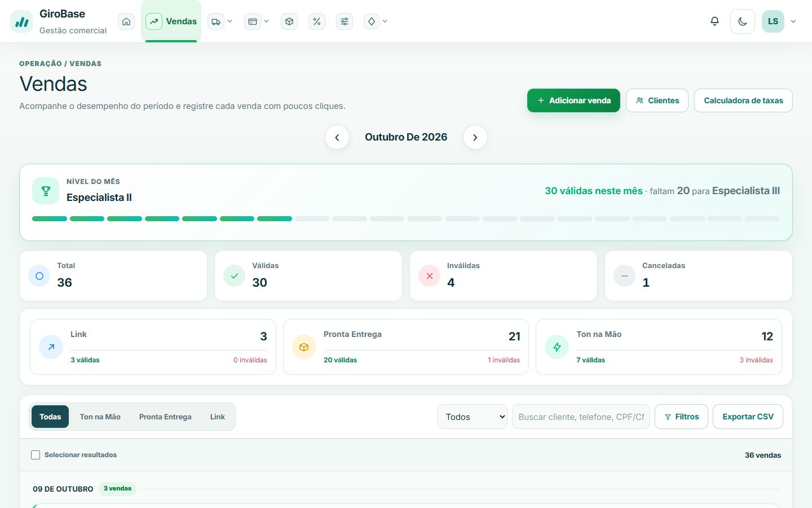The width and height of the screenshot is (812, 508).
Task: Open the LS user account menu
Action: (x=779, y=21)
